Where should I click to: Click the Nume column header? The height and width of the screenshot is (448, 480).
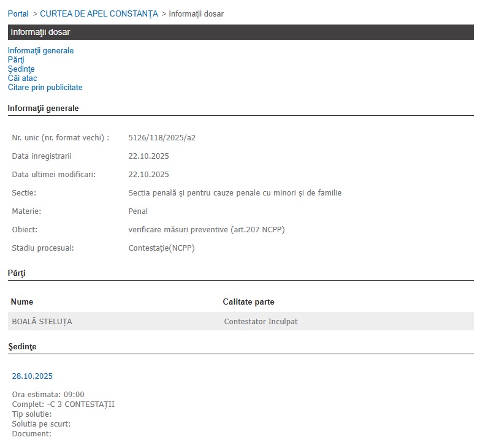point(22,302)
